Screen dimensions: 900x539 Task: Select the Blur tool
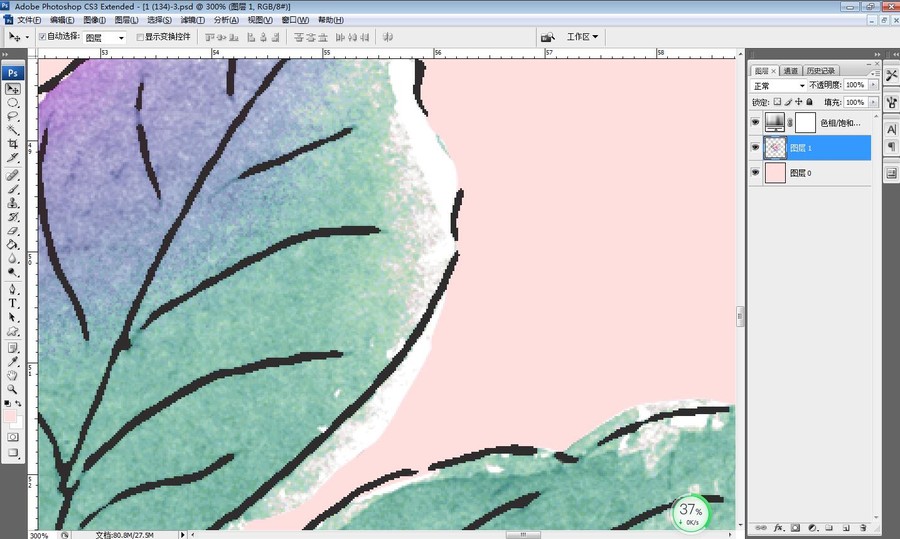13,258
